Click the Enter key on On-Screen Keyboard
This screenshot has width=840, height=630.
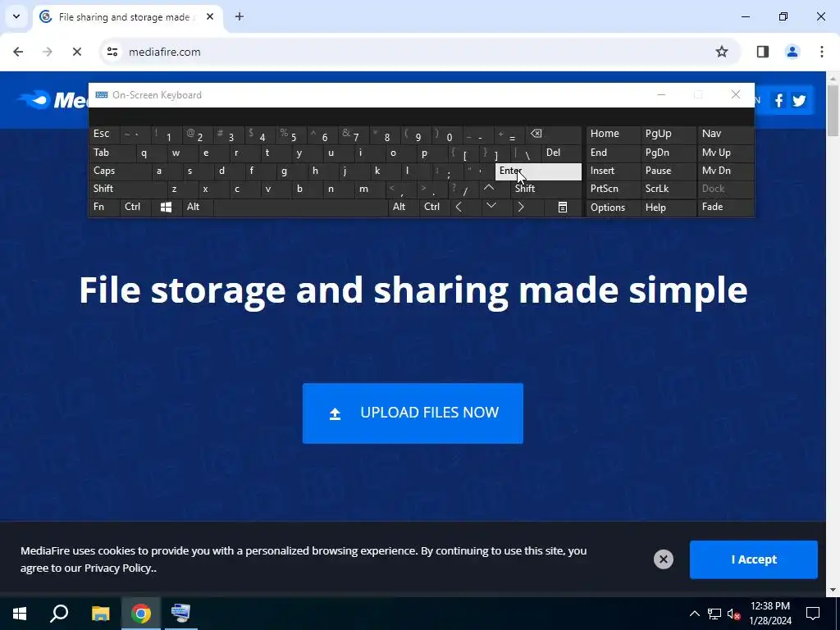[538, 171]
